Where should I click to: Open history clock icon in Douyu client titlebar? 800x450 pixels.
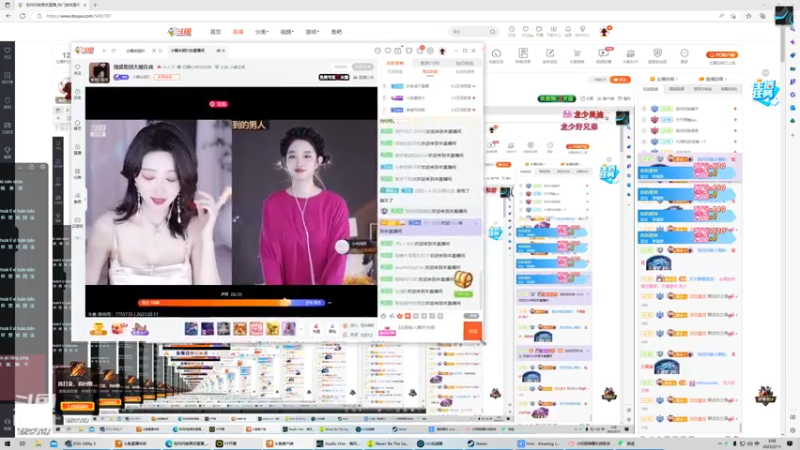(378, 51)
